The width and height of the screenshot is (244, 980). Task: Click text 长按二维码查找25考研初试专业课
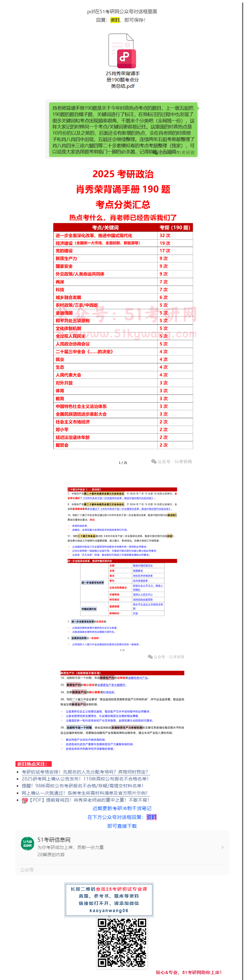pyautogui.click(x=109, y=889)
